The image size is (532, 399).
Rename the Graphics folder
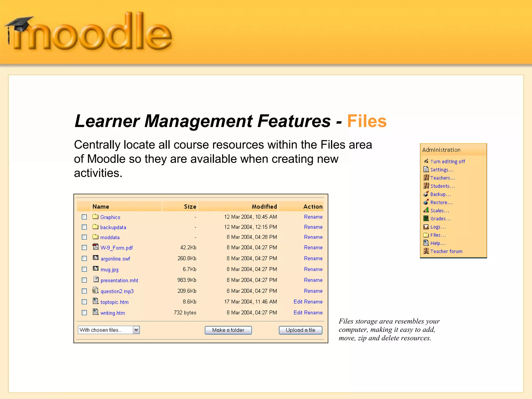313,217
